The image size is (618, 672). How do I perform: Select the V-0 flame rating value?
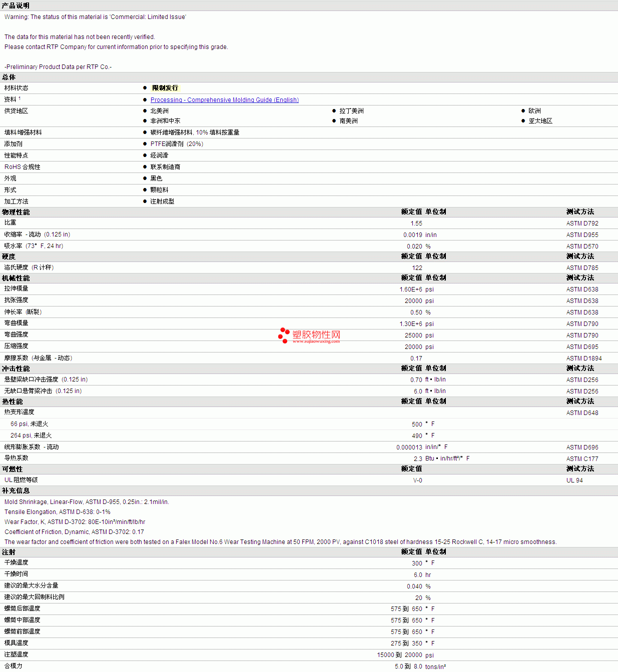tap(418, 480)
